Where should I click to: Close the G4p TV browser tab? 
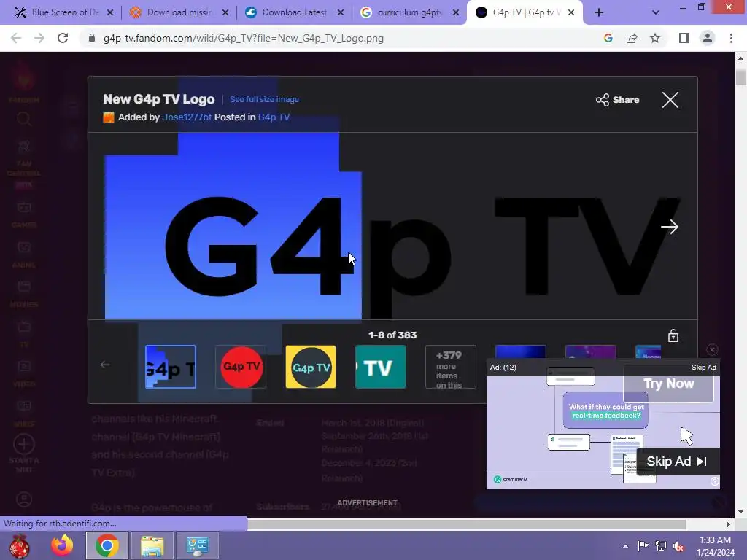point(571,13)
